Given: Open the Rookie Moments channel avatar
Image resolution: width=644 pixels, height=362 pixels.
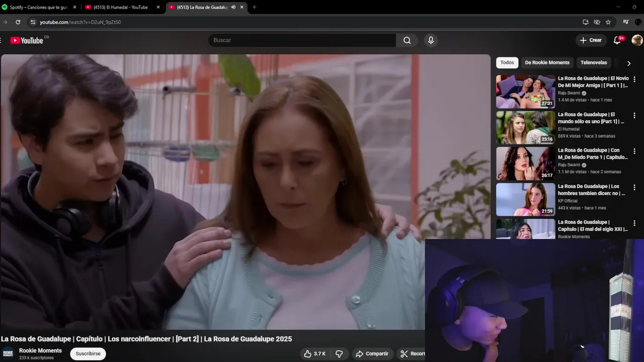Looking at the screenshot, I should tap(8, 354).
